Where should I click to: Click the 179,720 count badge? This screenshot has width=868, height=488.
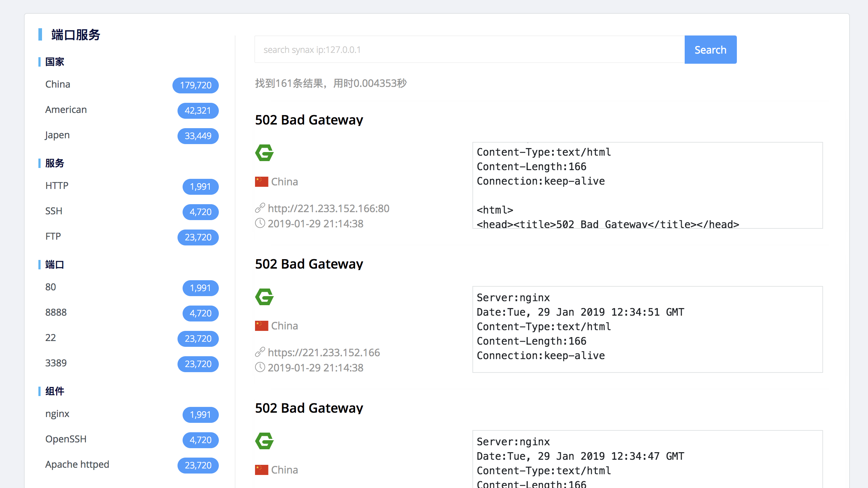[196, 85]
